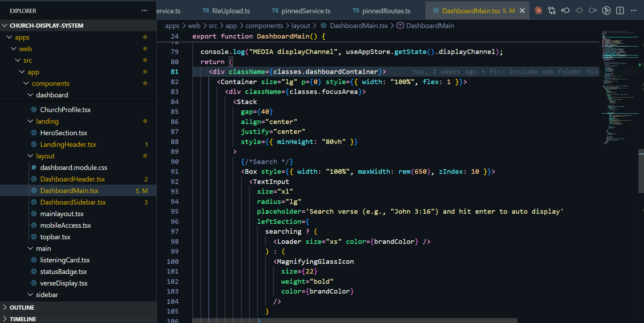Viewport: 644px width, 323px height.
Task: Switch to the pinnedService.ts tab
Action: coord(305,11)
